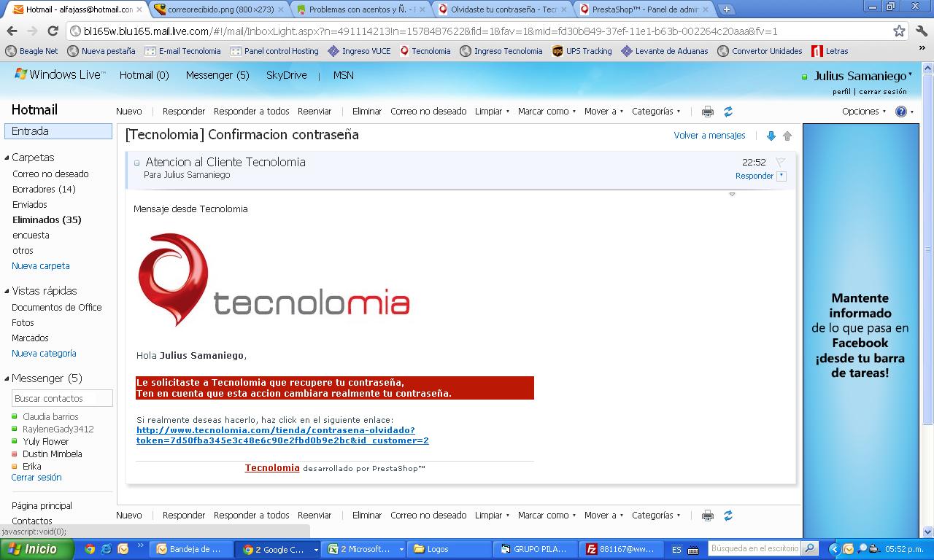Screen dimensions: 934x560
Task: Click the green status indicator for Claudia barrios
Action: 15,417
